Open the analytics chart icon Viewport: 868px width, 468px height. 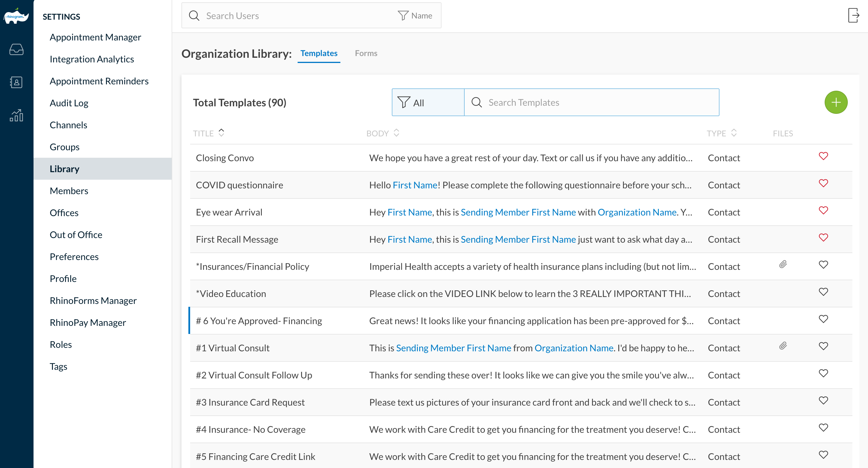[x=16, y=115]
